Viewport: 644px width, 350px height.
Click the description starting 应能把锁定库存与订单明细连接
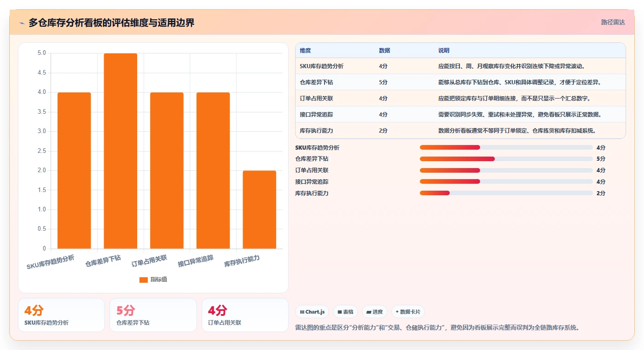(x=514, y=99)
